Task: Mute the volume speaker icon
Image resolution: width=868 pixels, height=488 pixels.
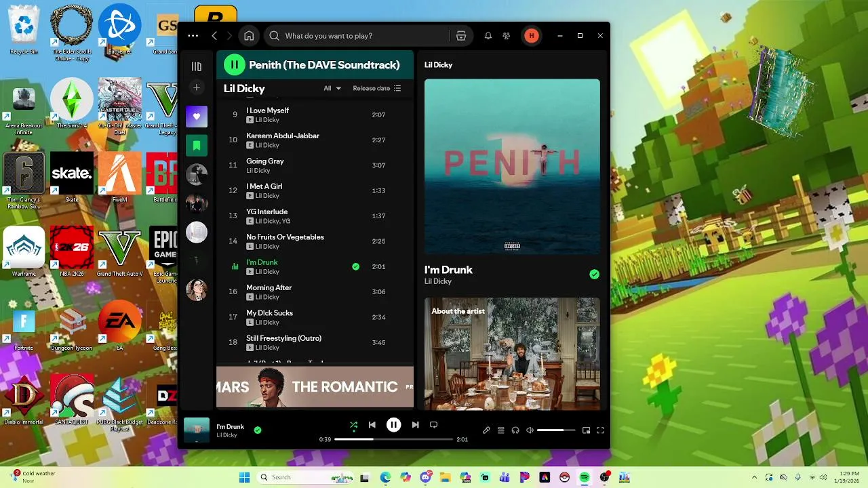Action: [530, 430]
